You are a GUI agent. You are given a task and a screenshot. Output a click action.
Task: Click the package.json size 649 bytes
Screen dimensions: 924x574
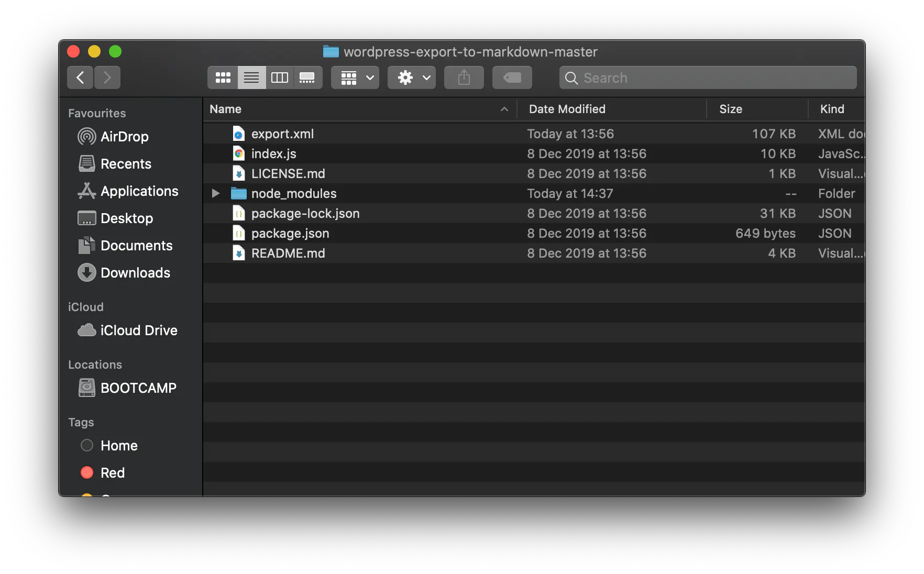point(765,233)
